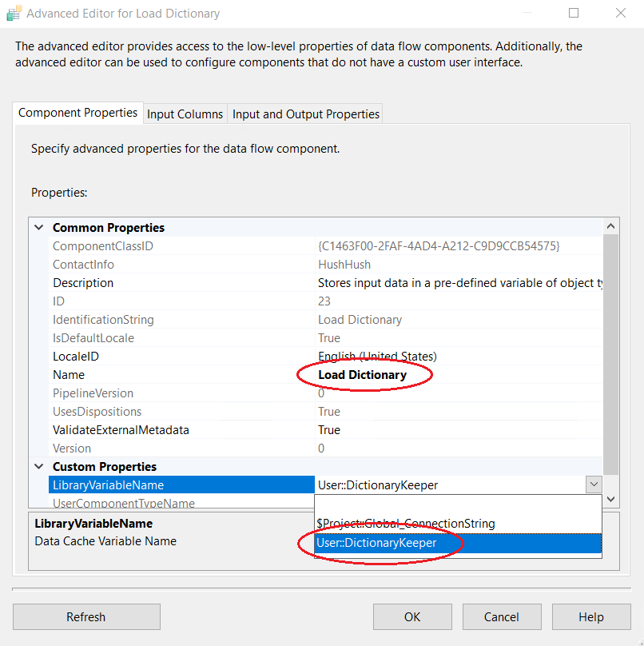The image size is (644, 646).
Task: Collapse the Common Properties section
Action: coord(38,228)
